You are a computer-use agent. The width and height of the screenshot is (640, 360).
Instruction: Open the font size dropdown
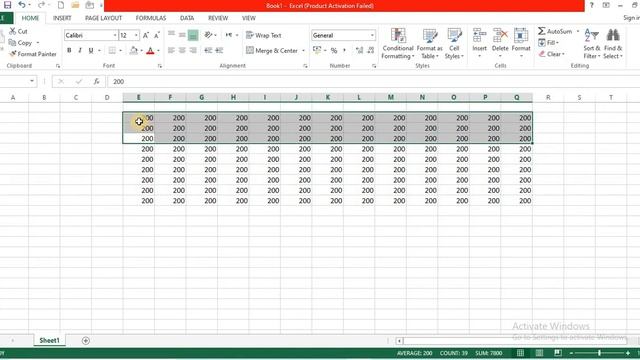point(136,36)
